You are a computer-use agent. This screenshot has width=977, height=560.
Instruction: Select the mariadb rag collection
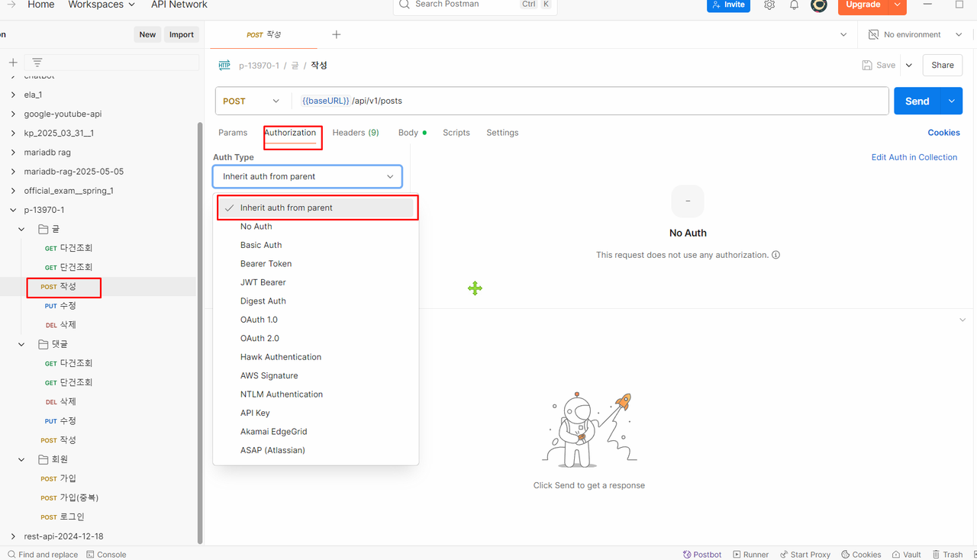47,153
